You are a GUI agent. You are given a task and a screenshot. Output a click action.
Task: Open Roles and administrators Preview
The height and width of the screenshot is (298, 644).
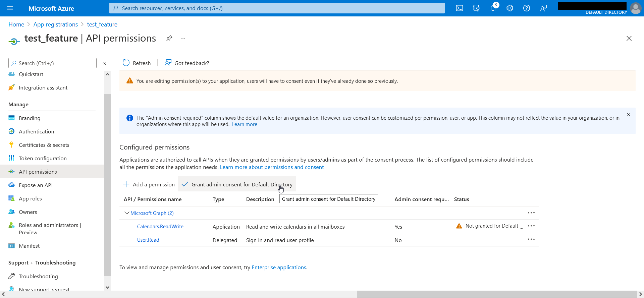click(50, 229)
